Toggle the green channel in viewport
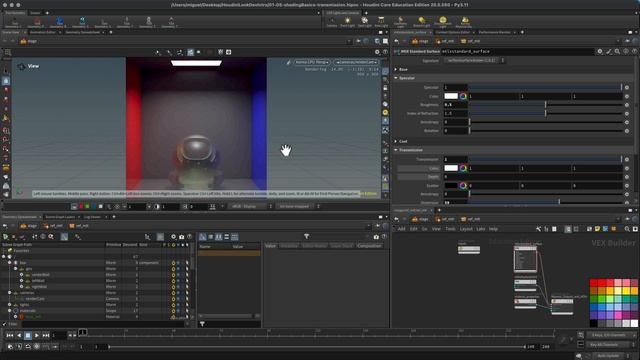This screenshot has height=360, width=640. point(87,207)
